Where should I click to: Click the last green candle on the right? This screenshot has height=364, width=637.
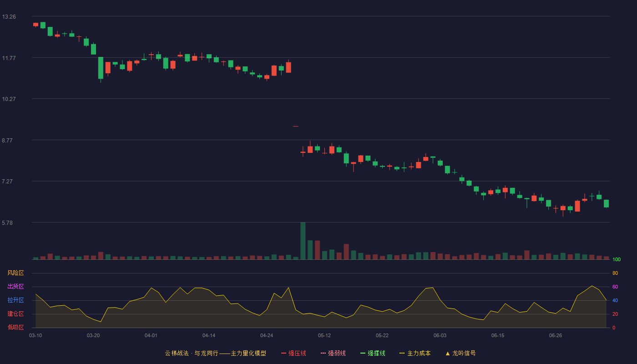pos(606,203)
